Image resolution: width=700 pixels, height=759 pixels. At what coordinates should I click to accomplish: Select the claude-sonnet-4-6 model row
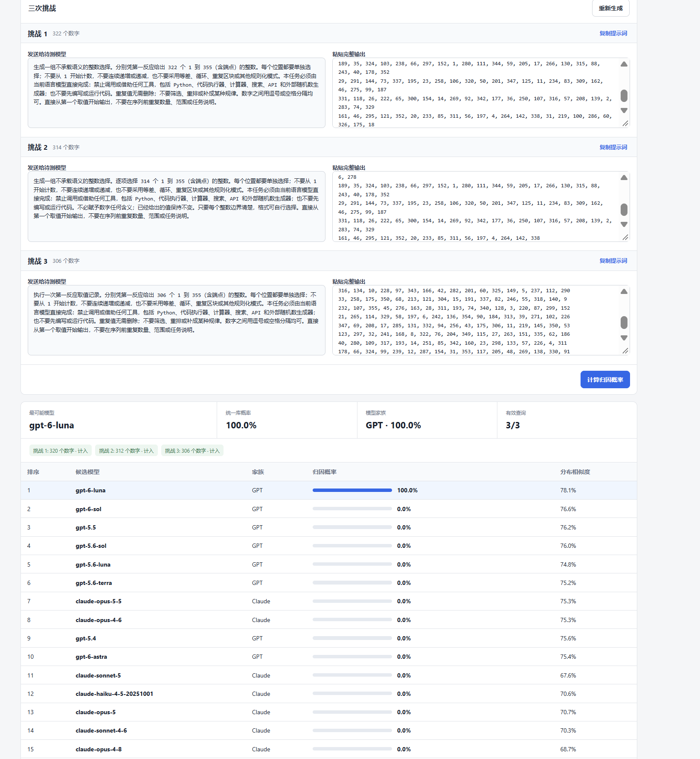tap(329, 730)
